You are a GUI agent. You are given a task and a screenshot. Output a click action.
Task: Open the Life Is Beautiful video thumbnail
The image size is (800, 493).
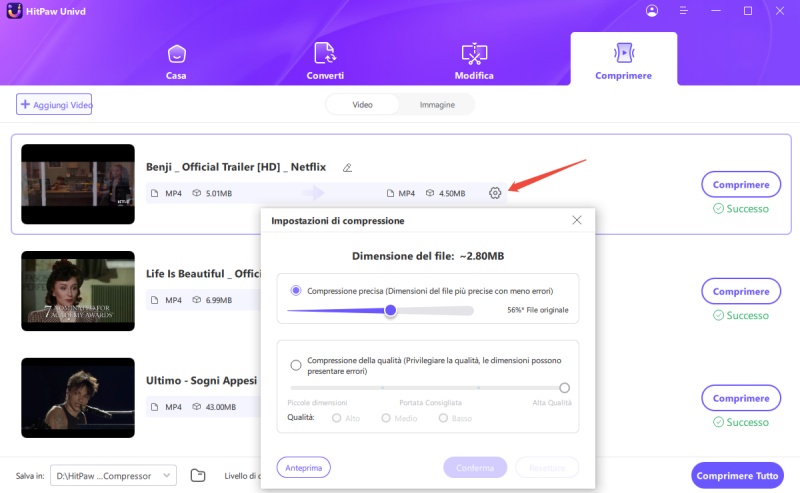click(78, 291)
